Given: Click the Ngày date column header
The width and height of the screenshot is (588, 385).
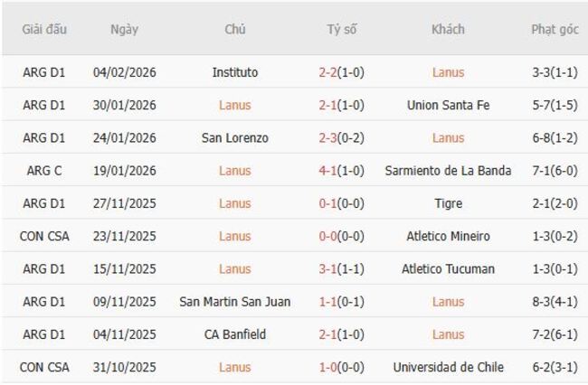Looking at the screenshot, I should pos(125,30).
